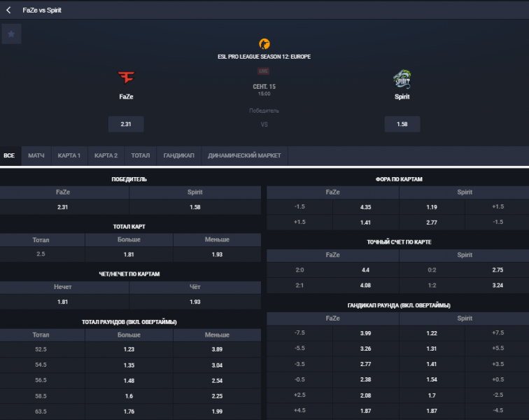Select Больше 1.81 in ТОТАЛ КАРТ
The height and width of the screenshot is (420, 529).
(x=129, y=254)
